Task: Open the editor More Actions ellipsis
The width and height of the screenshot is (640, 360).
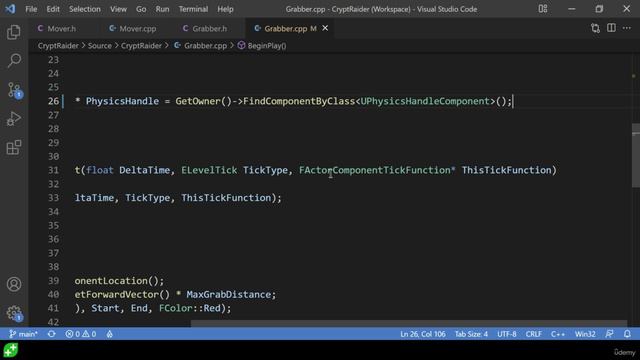Action: point(627,28)
